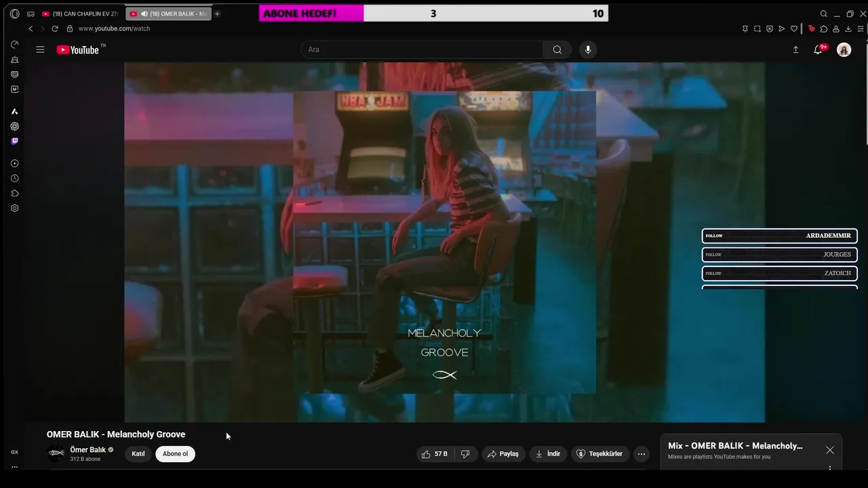Screen dimensions: 868x488
Task: Click YouTube upload arrow icon
Action: point(795,49)
